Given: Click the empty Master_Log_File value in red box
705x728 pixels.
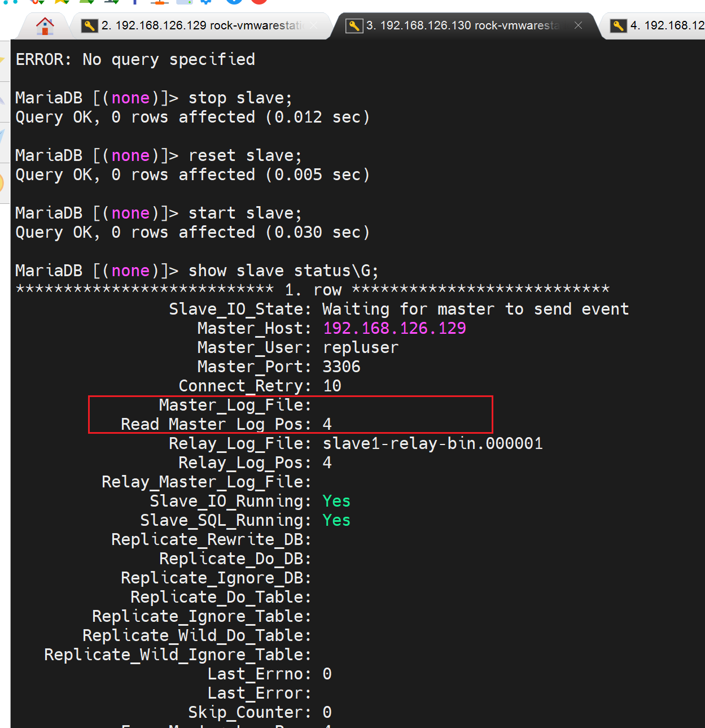Looking at the screenshot, I should pyautogui.click(x=395, y=406).
